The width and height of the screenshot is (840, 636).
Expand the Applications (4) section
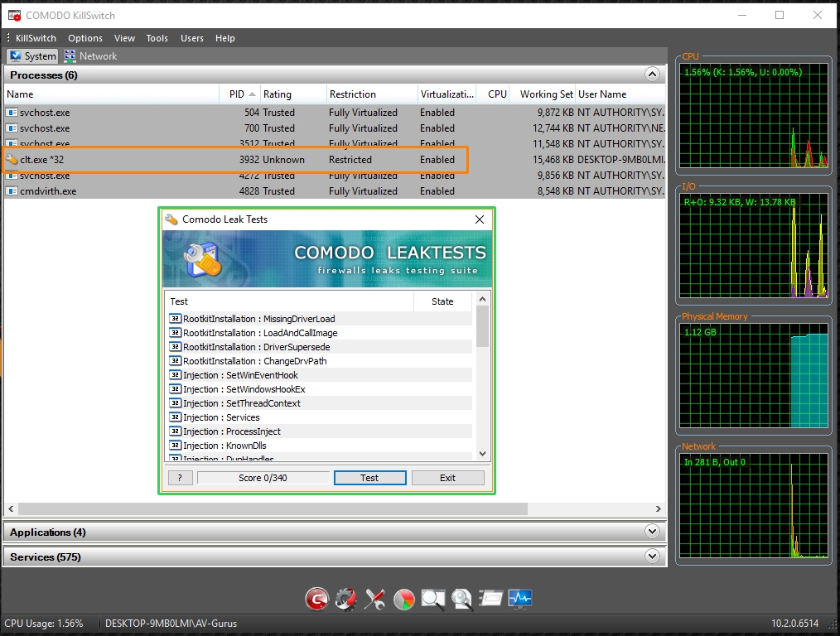pyautogui.click(x=652, y=532)
